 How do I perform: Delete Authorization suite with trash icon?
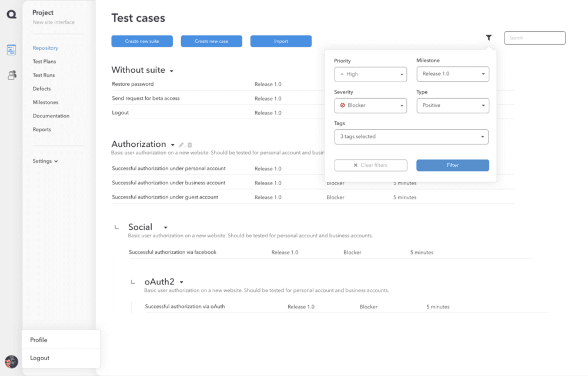190,145
